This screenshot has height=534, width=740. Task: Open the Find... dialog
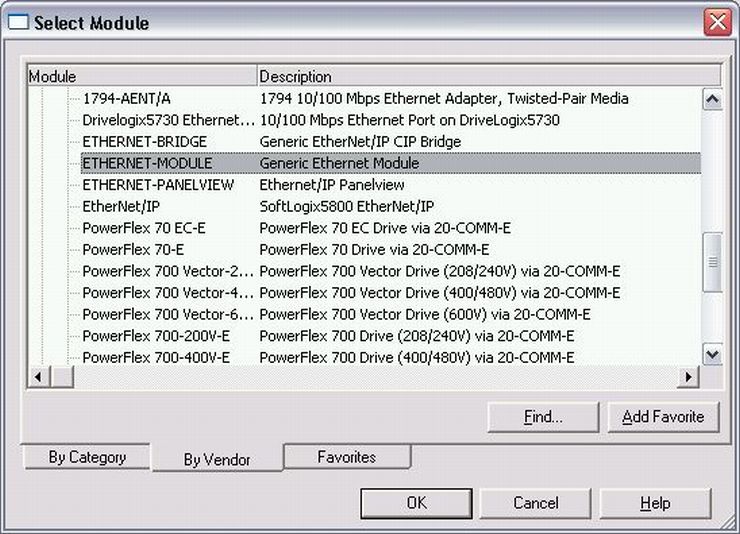click(x=543, y=417)
